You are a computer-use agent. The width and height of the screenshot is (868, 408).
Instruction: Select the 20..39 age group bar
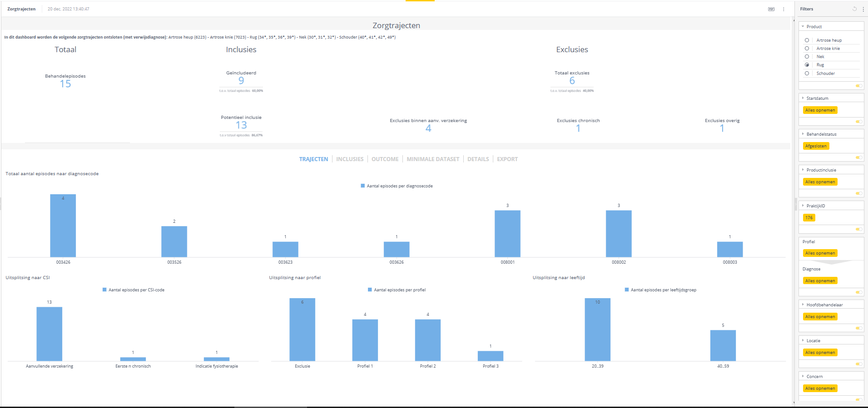pyautogui.click(x=598, y=329)
